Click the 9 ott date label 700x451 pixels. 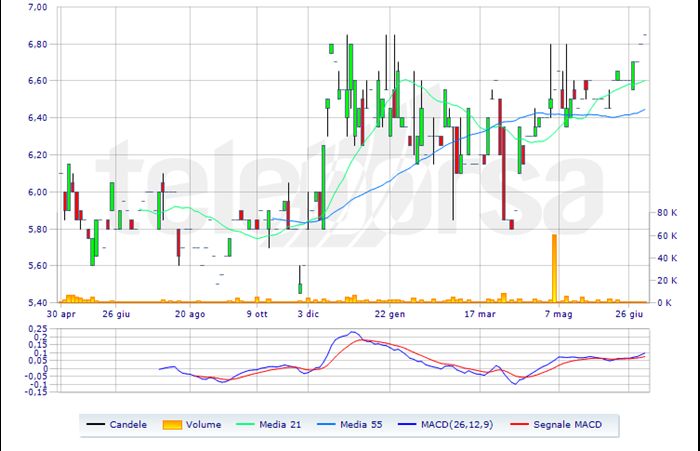[x=257, y=314]
